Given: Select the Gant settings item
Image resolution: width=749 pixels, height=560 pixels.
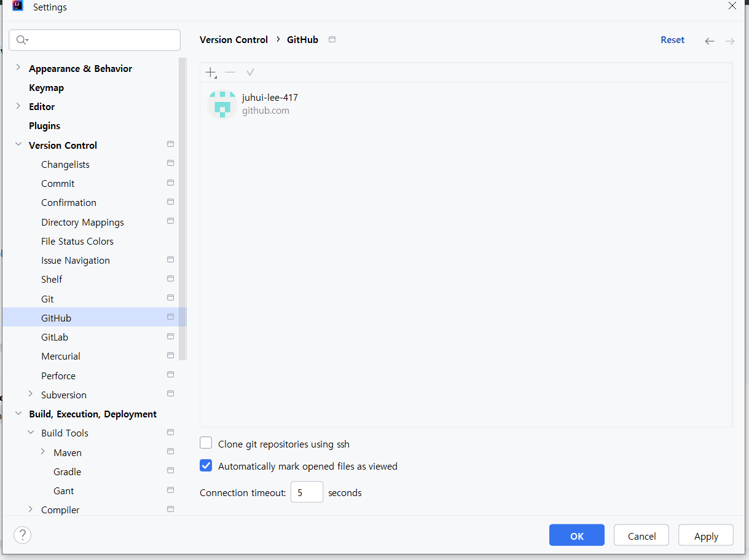Looking at the screenshot, I should [64, 491].
